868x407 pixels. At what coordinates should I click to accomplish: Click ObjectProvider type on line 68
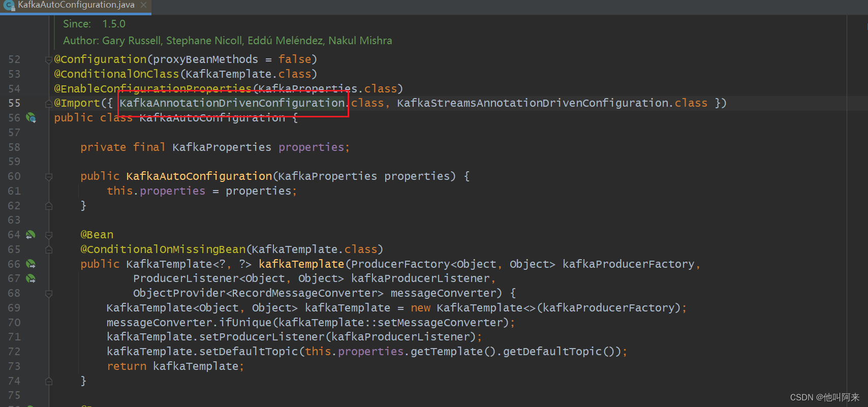(x=179, y=293)
